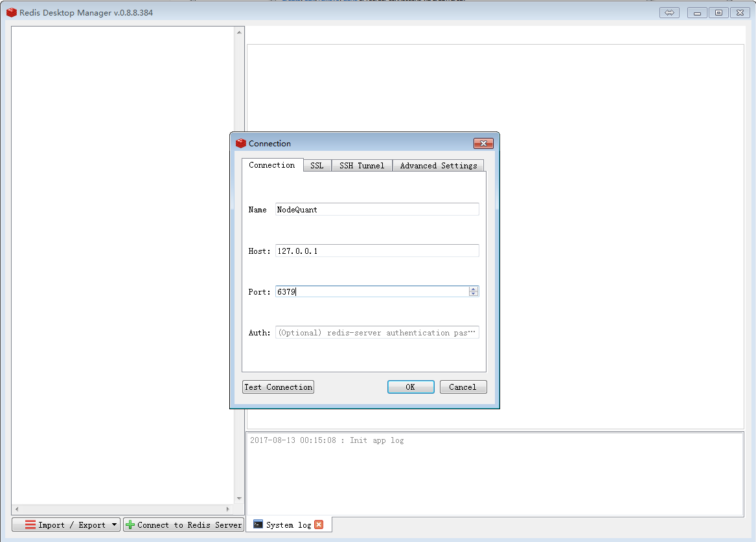Select the System log tab
This screenshot has width=756, height=542.
288,525
